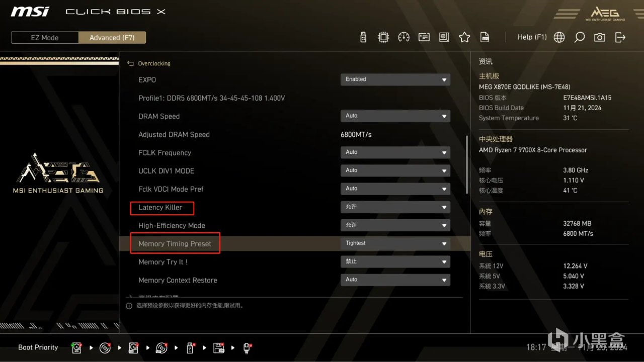Open the Memory Context Restore dropdown
The image size is (644, 362).
click(395, 280)
